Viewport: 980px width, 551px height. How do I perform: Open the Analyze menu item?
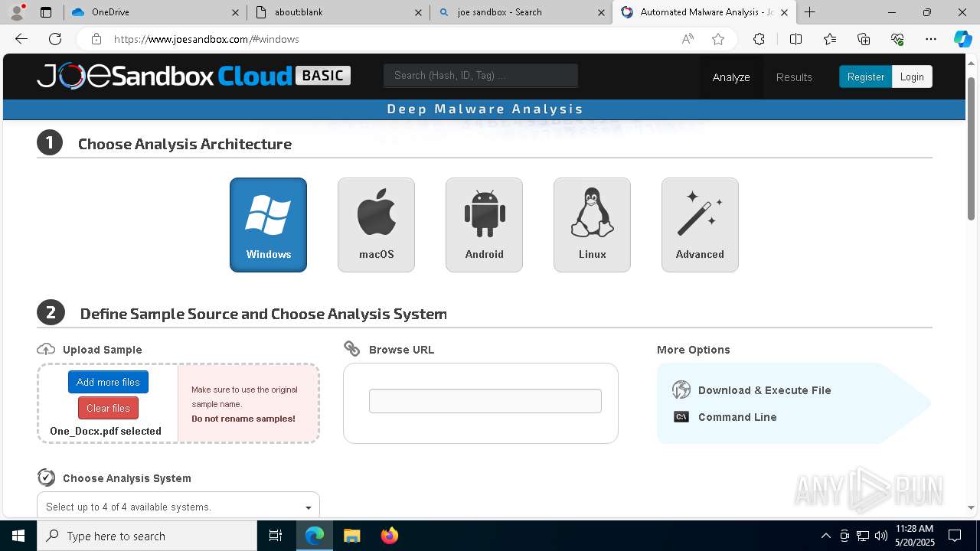(731, 77)
